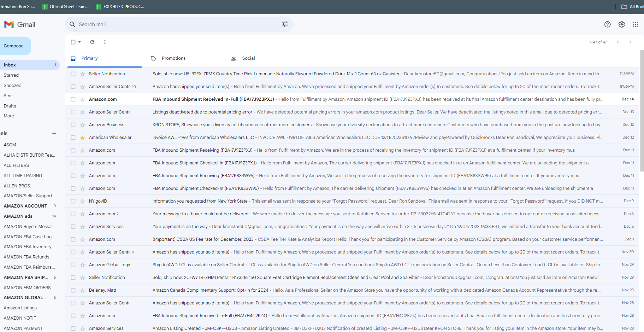Open Google apps grid

[636, 24]
